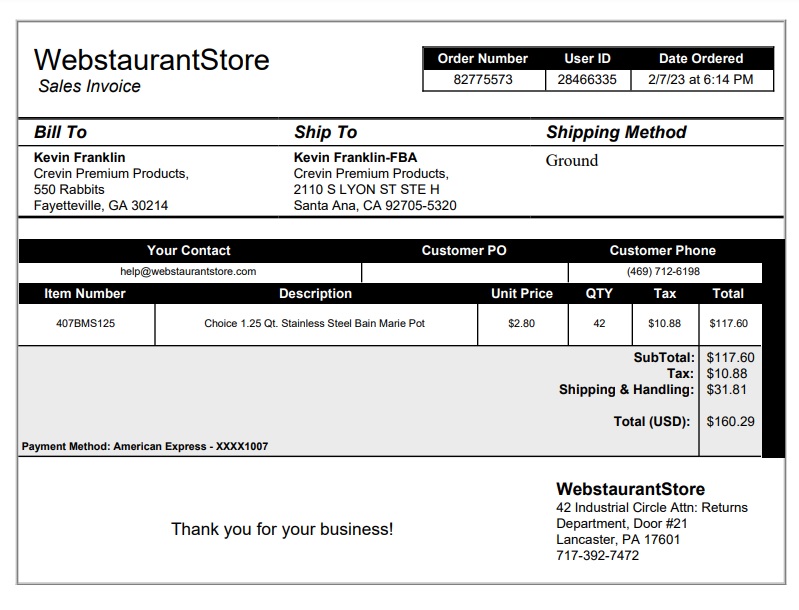Click the help@webstaurantstore.com email address
The height and width of the screenshot is (610, 799).
point(188,272)
